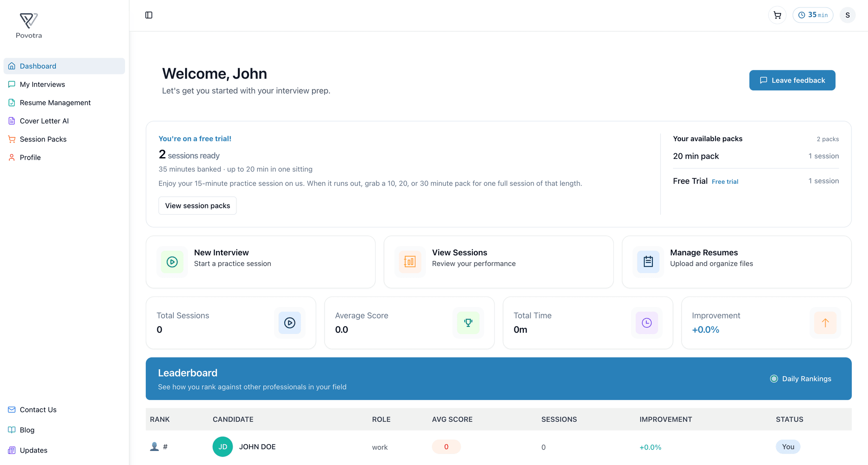This screenshot has height=465, width=868.
Task: Click the View Sessions chart icon
Action: (410, 262)
